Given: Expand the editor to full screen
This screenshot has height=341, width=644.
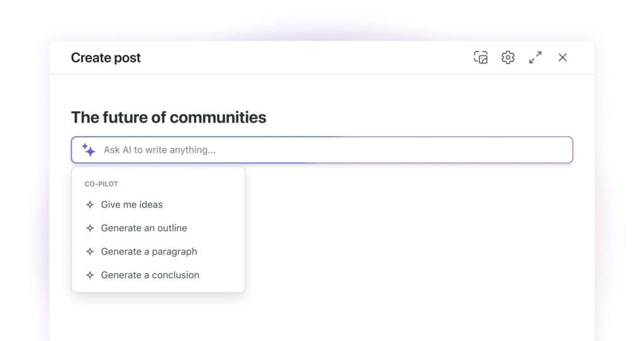Looking at the screenshot, I should 535,58.
